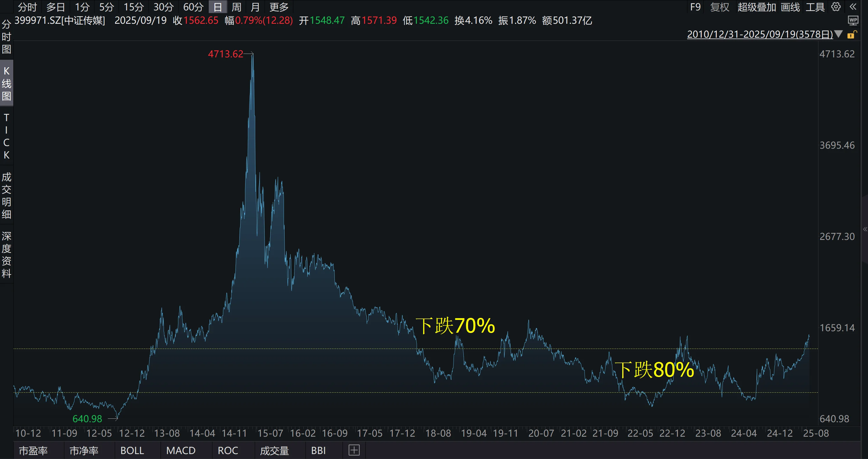The image size is (868, 459).
Task: Click the double-chevron collapse panel icon
Action: point(853,7)
